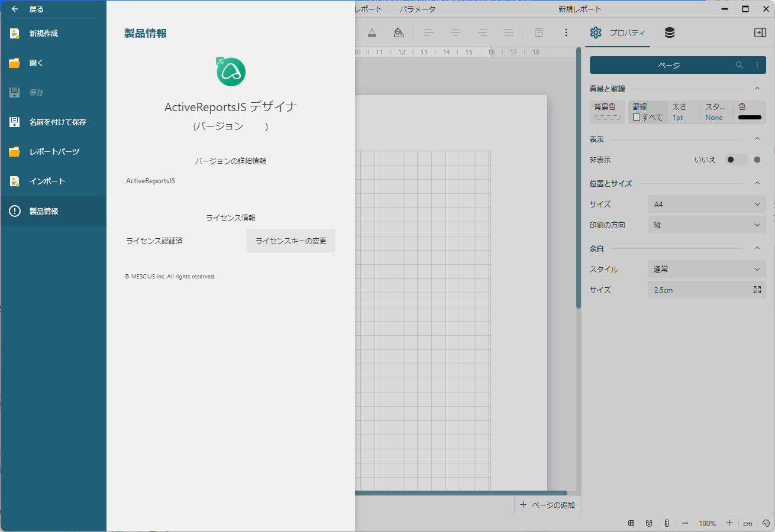775x532 pixels.
Task: Click the ライセンス認証済 status text
Action: coord(154,241)
